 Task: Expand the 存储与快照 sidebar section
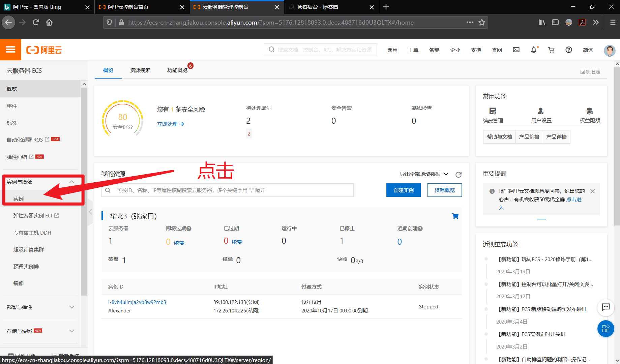pyautogui.click(x=71, y=331)
